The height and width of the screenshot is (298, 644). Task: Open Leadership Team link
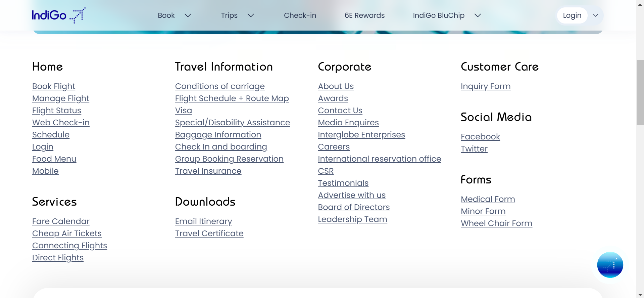(352, 219)
